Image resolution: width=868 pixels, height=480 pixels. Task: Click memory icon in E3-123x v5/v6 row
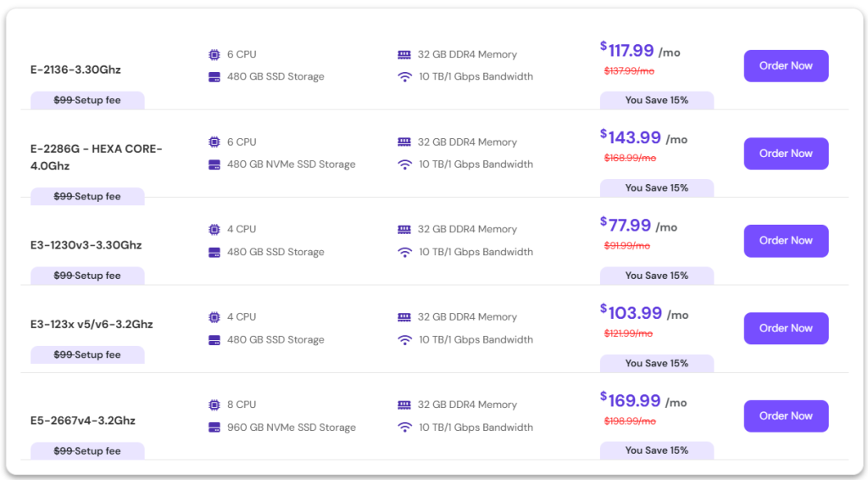pos(404,317)
